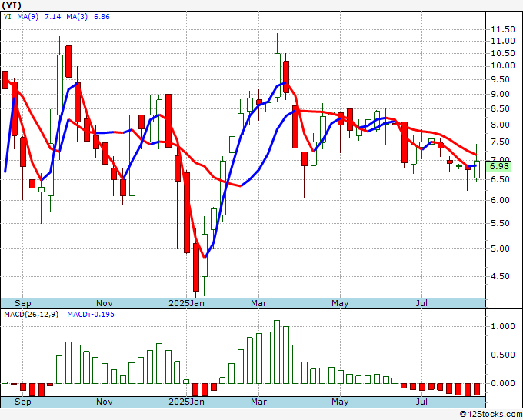Click the 1.000 MACD axis label
The width and height of the screenshot is (523, 420).
503,326
